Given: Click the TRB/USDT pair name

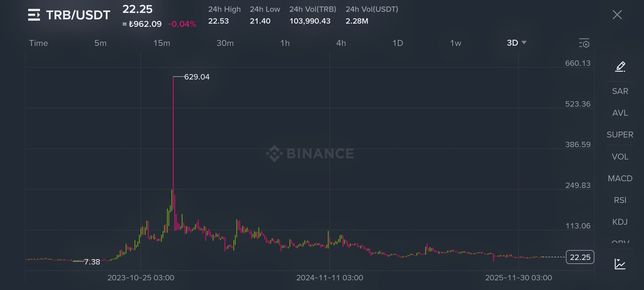Looking at the screenshot, I should pyautogui.click(x=78, y=15).
